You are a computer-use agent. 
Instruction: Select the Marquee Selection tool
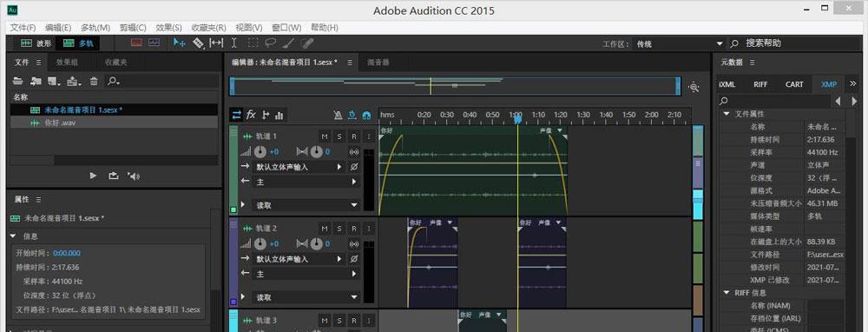[253, 43]
